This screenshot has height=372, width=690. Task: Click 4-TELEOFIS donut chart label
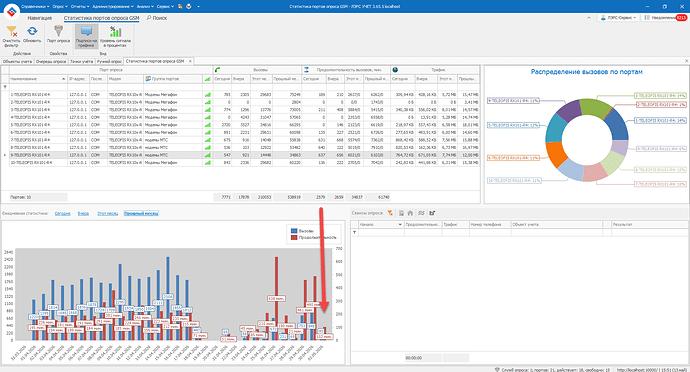513,101
